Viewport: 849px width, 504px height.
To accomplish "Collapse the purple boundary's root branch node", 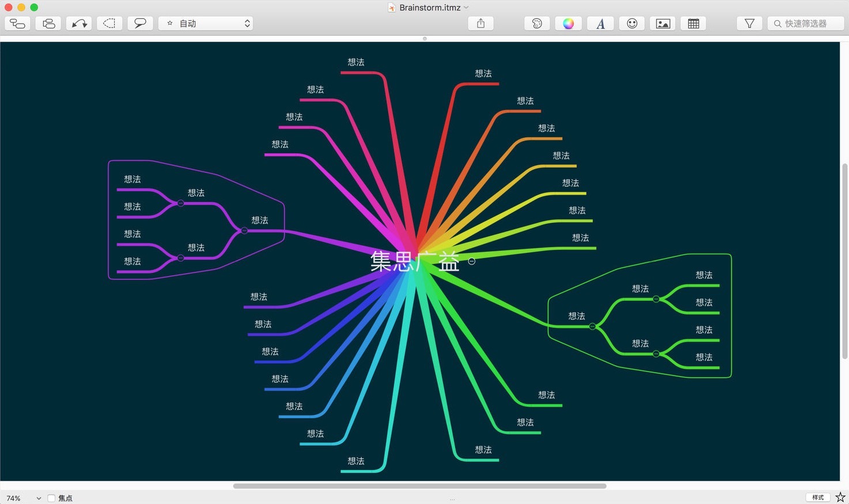I will pyautogui.click(x=244, y=230).
